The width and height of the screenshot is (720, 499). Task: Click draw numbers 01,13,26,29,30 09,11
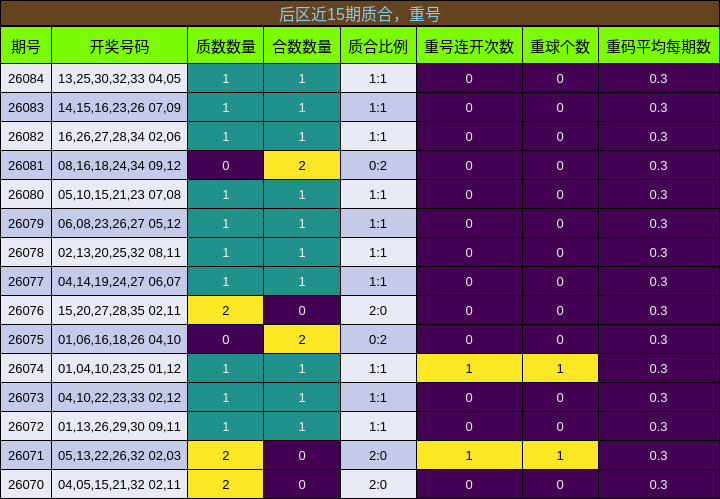[119, 426]
